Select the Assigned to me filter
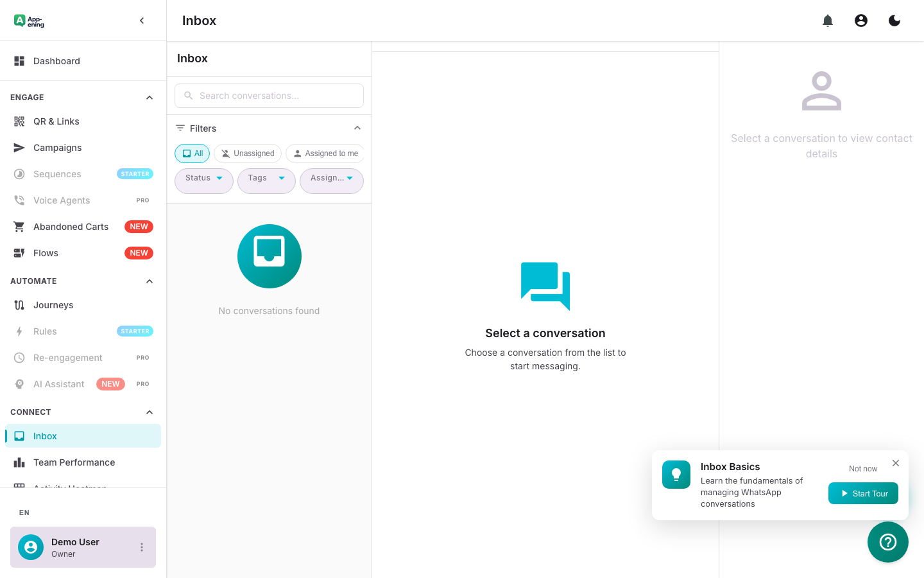924x578 pixels. tap(325, 153)
